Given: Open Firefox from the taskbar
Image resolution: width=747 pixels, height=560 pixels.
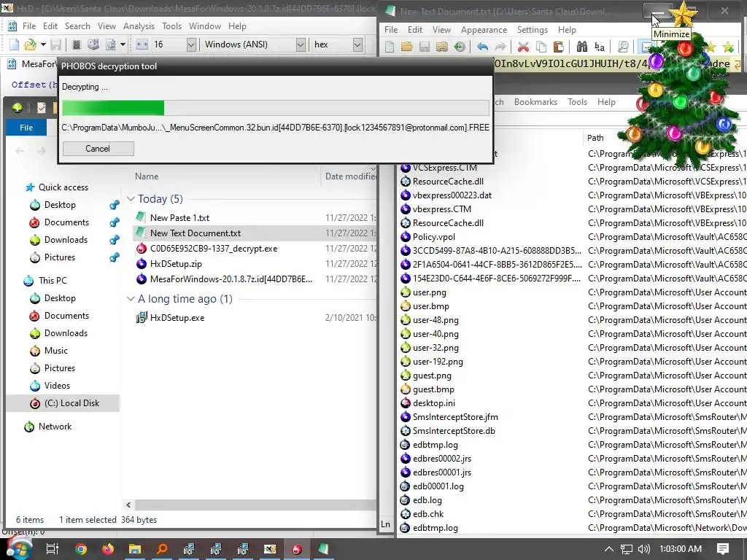Looking at the screenshot, I should 108,549.
